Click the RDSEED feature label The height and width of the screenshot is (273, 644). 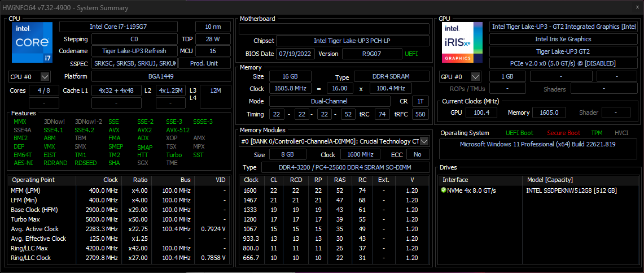coord(86,163)
